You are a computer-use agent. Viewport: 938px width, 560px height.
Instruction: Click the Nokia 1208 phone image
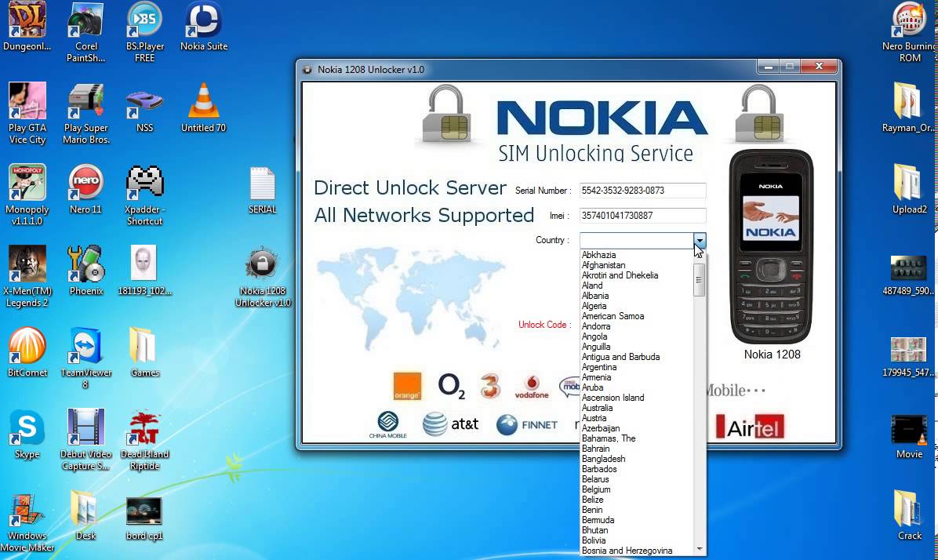771,246
